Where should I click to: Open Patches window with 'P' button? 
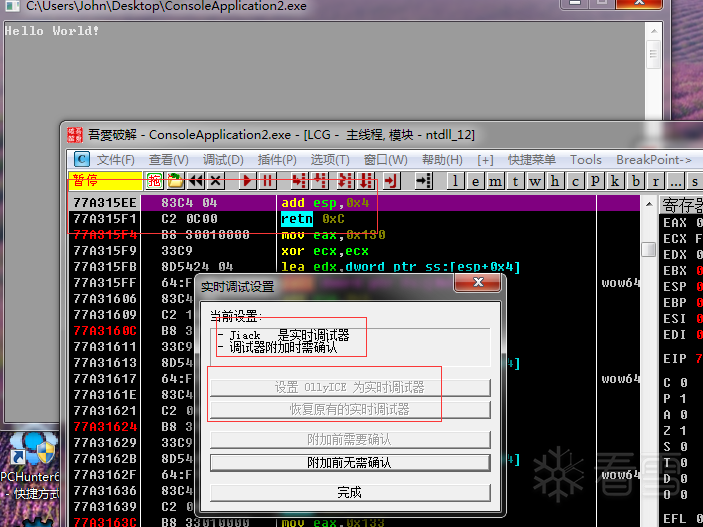pyautogui.click(x=595, y=181)
